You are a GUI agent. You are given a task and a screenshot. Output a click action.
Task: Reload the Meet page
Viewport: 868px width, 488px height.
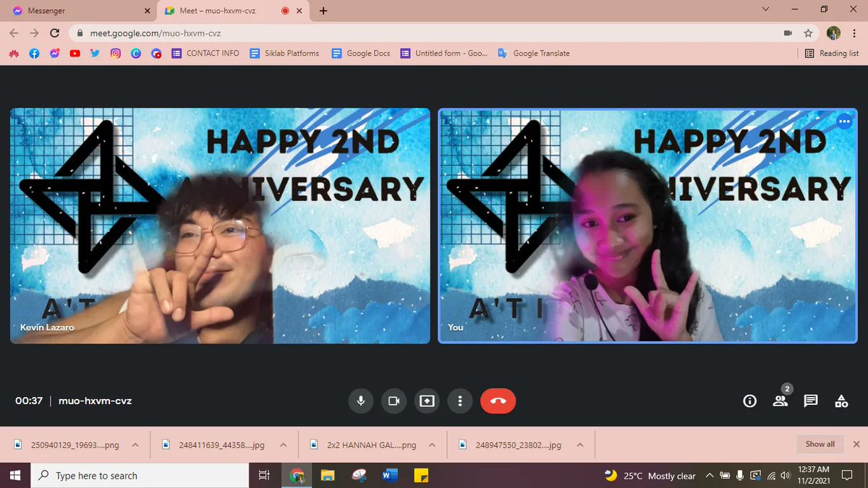pyautogui.click(x=54, y=33)
